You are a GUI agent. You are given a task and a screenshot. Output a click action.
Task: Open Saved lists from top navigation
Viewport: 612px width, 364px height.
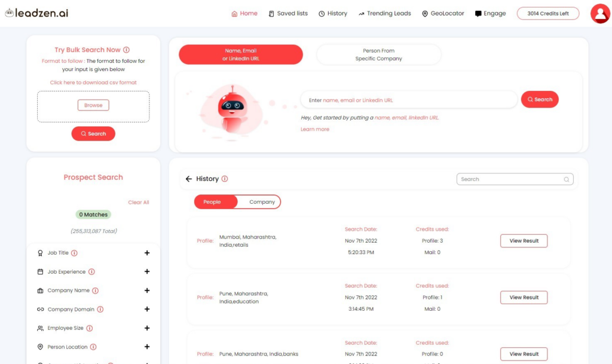(x=288, y=13)
